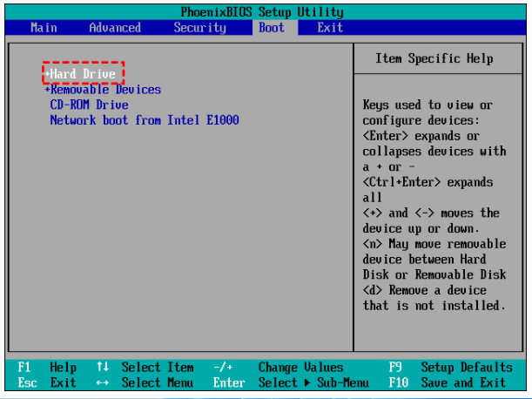The width and height of the screenshot is (532, 399).
Task: Go to the Security tab
Action: (x=200, y=28)
